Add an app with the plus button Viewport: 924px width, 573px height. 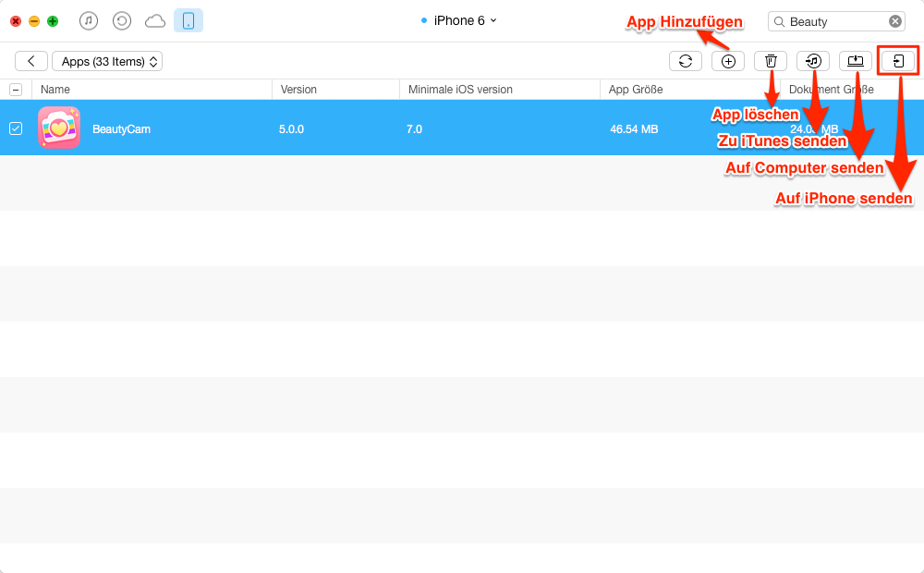[728, 61]
